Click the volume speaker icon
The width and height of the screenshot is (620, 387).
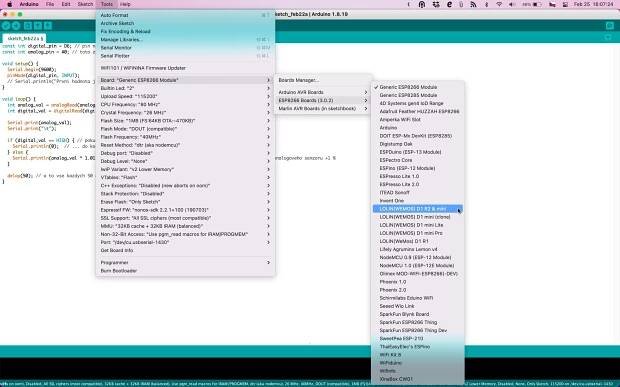tap(512, 4)
